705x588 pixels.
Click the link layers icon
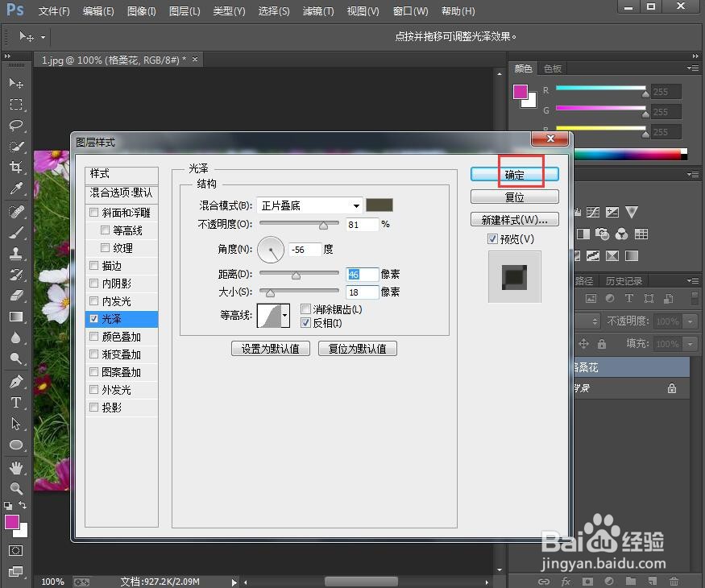coord(544,582)
